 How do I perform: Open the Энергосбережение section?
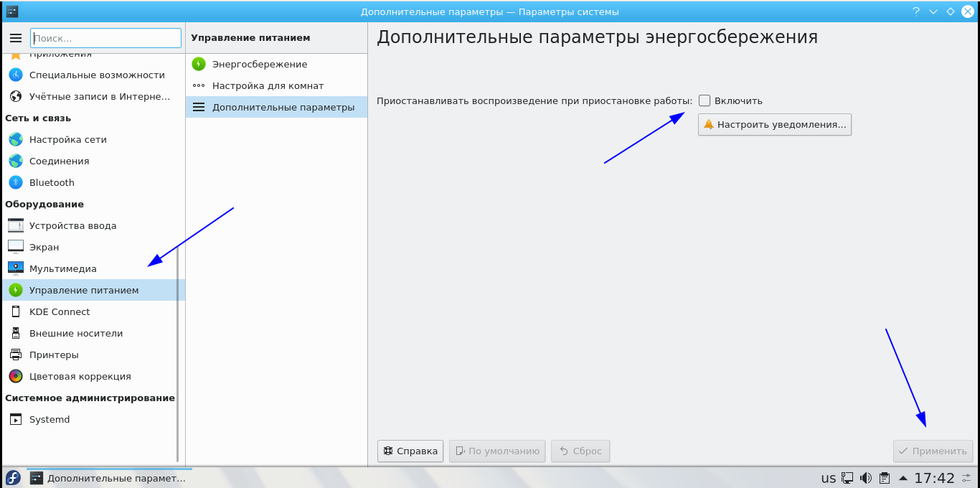click(x=259, y=64)
